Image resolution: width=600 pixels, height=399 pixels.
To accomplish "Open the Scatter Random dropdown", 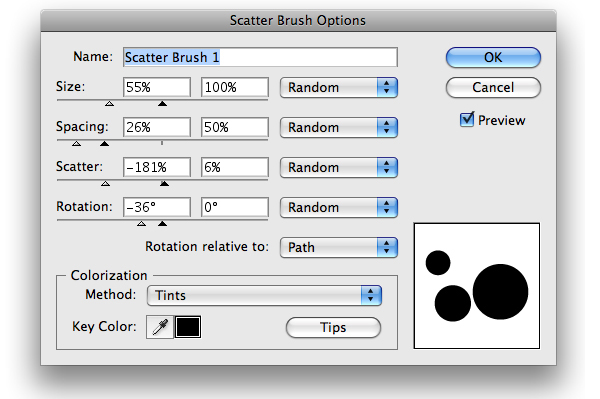I will click(339, 167).
